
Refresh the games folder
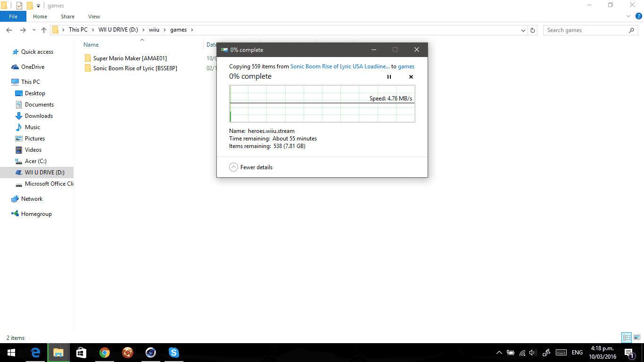(x=533, y=30)
